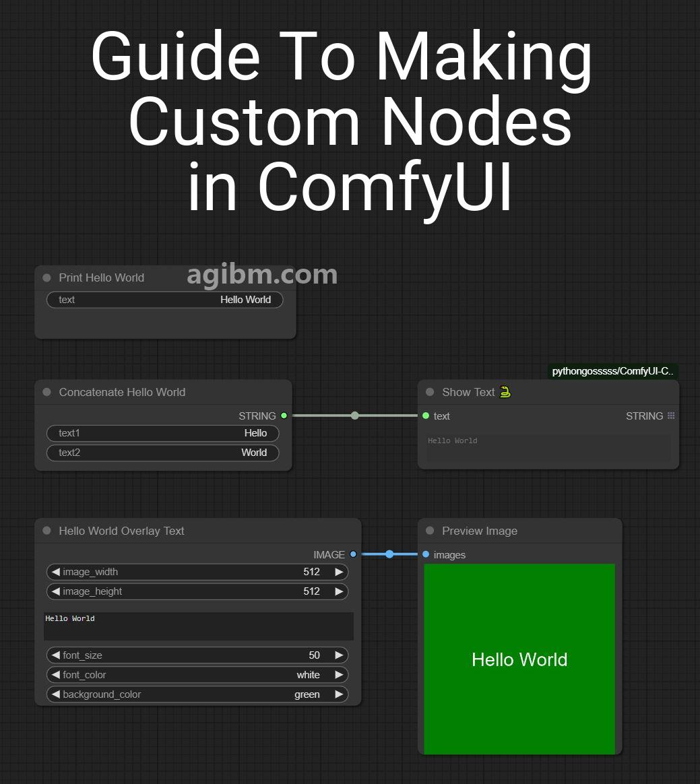Click the midpoint of the STRING link wire

click(x=355, y=416)
